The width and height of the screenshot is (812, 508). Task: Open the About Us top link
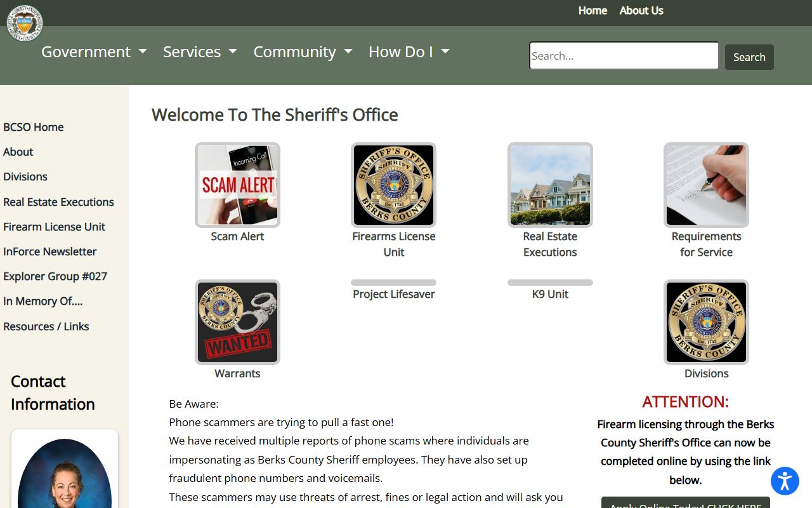click(x=641, y=11)
